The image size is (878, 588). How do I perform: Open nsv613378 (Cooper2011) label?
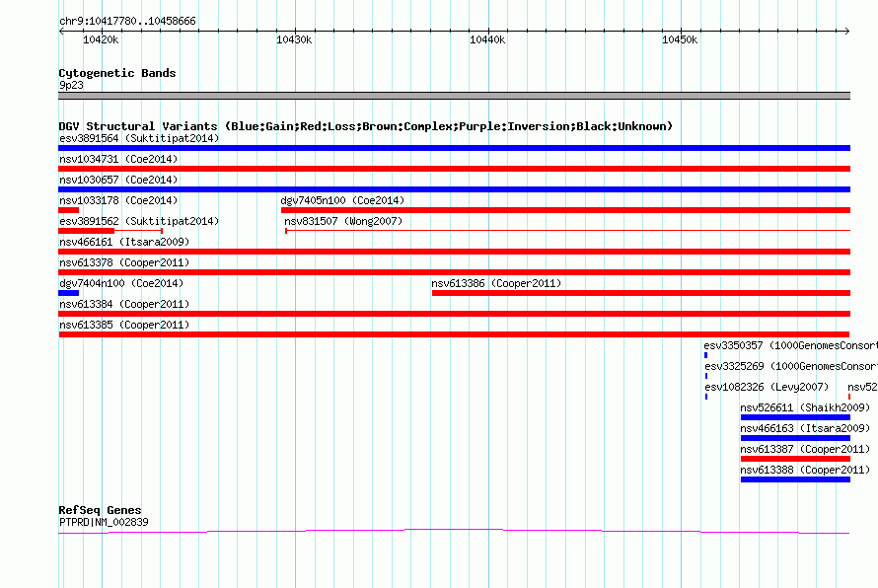(x=124, y=262)
